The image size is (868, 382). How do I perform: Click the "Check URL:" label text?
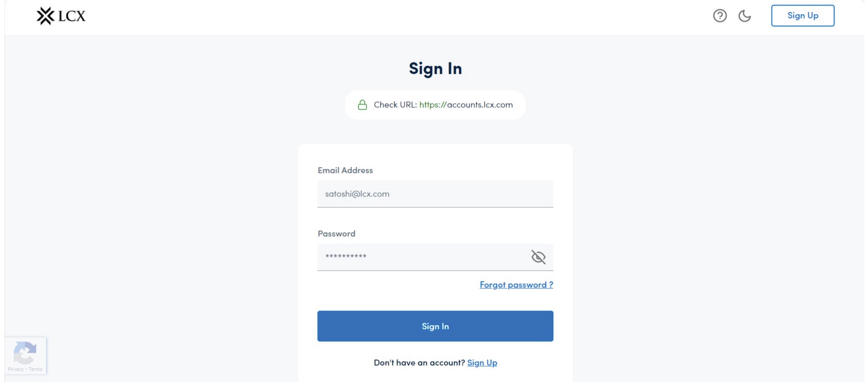click(x=395, y=105)
